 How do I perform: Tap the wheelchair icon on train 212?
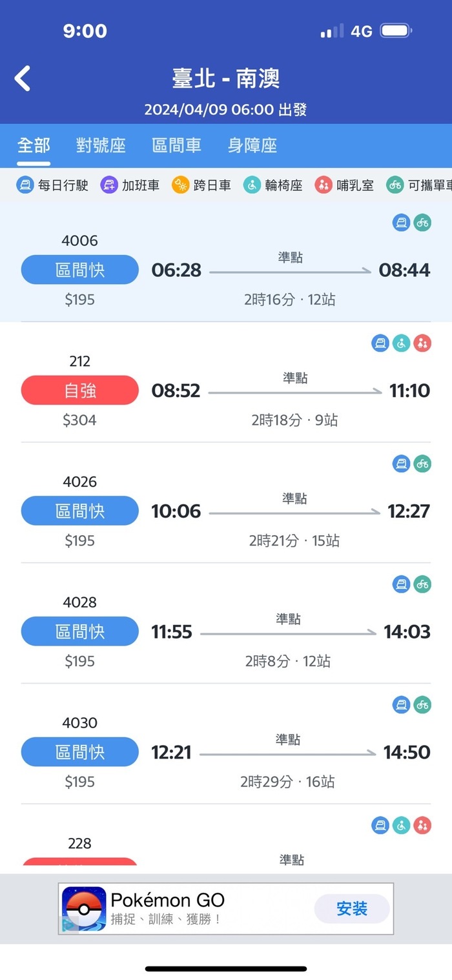pos(401,343)
